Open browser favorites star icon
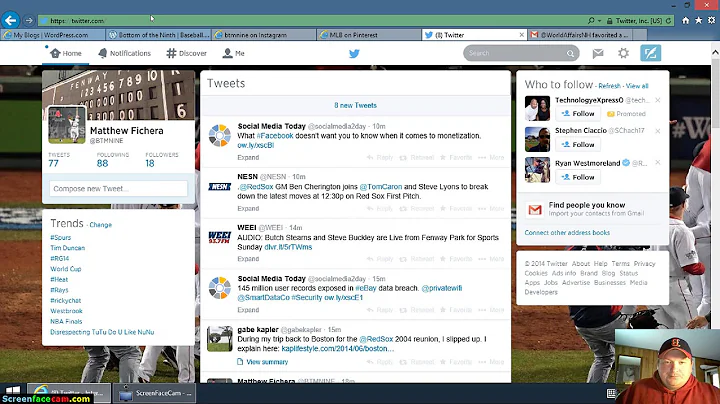Viewport: 720px width, 404px height. (x=698, y=20)
